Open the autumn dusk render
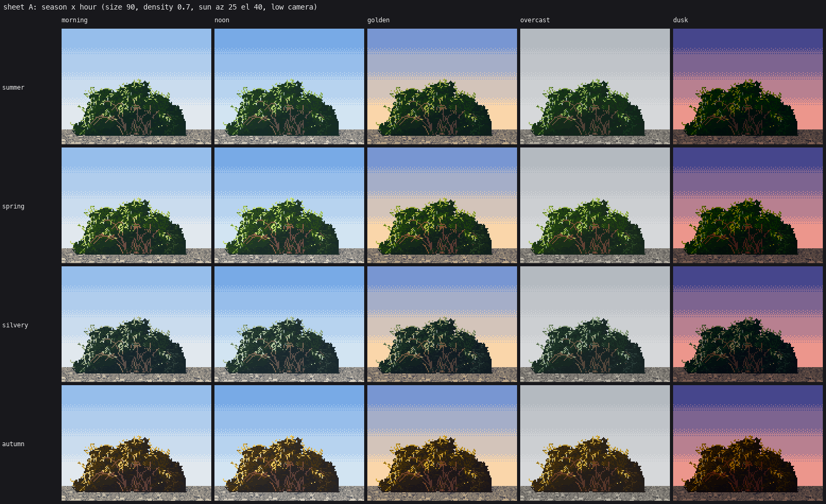The image size is (826, 504). (x=748, y=443)
